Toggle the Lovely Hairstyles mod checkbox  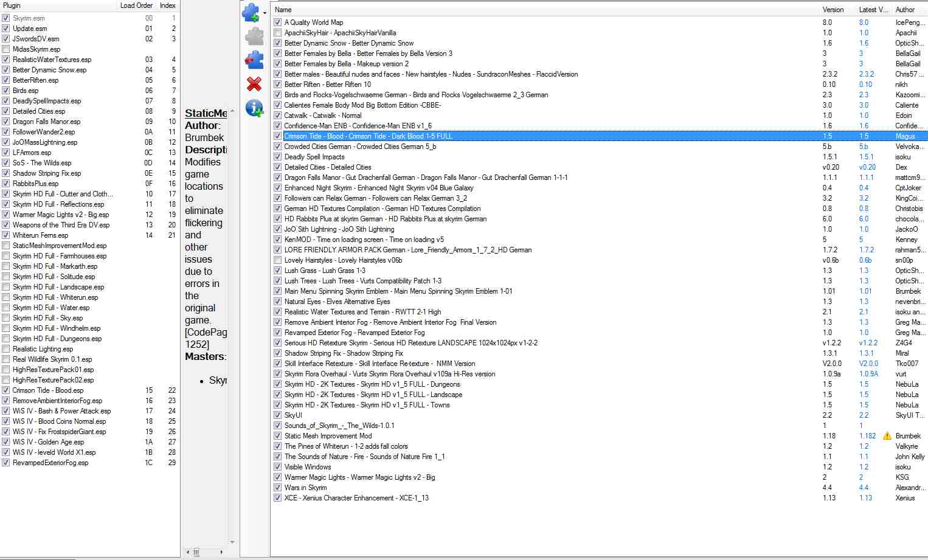[x=277, y=260]
